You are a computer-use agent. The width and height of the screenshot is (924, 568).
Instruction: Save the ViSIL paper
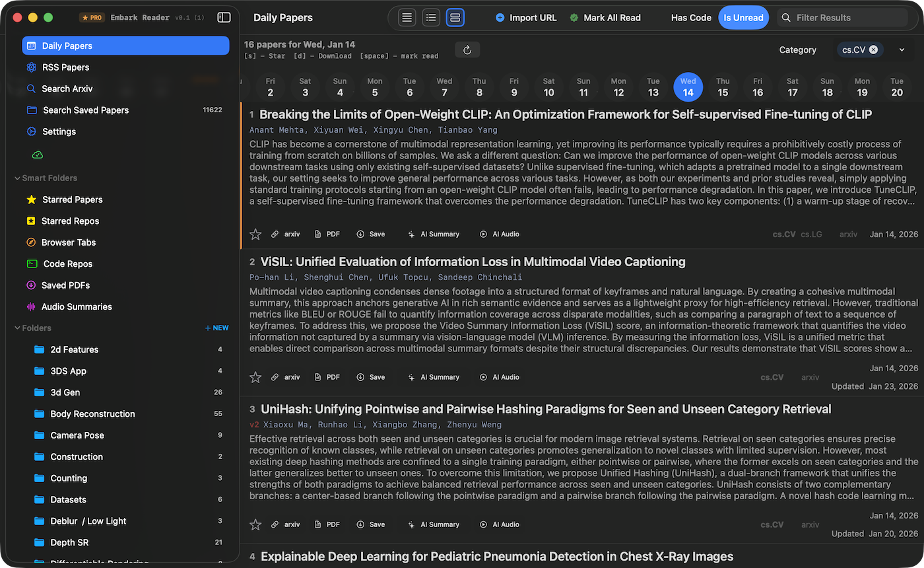click(371, 377)
